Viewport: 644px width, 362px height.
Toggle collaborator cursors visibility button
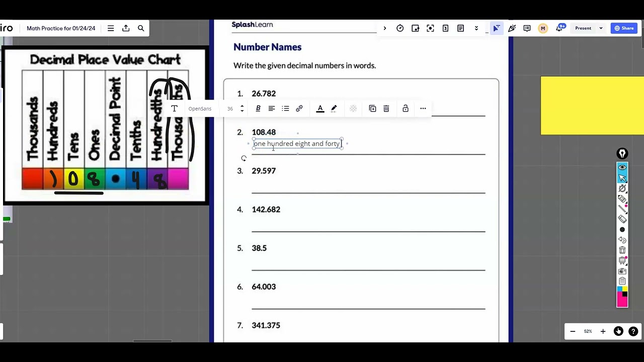[x=496, y=28]
